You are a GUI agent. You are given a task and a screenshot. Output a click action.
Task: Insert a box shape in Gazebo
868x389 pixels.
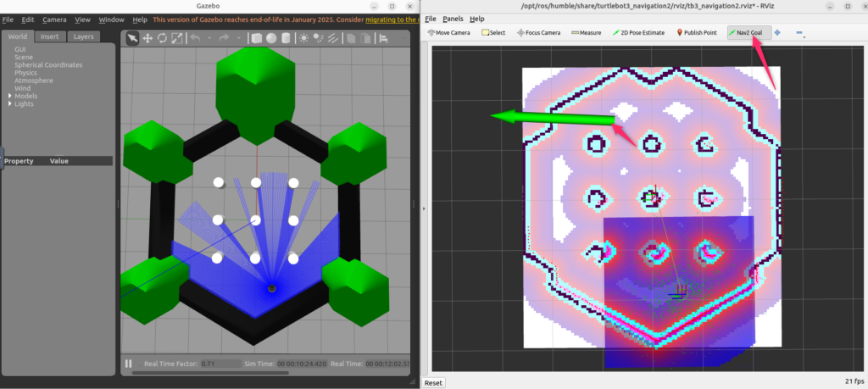(x=256, y=38)
